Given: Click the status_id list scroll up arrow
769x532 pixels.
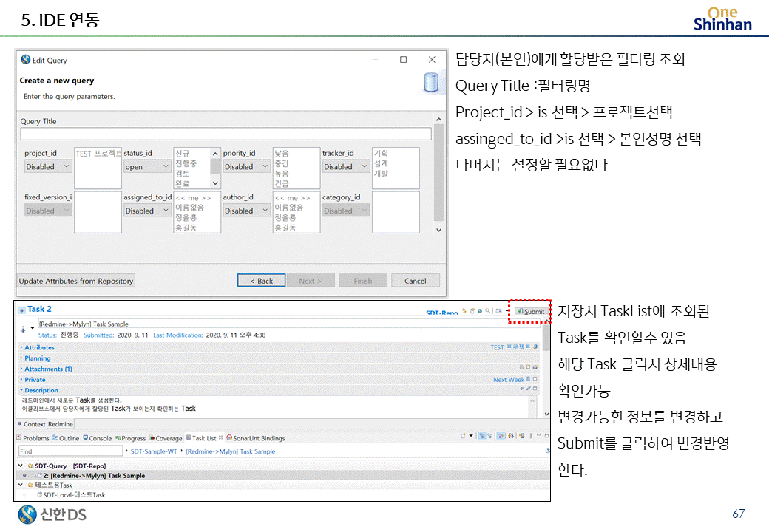Looking at the screenshot, I should tap(215, 154).
